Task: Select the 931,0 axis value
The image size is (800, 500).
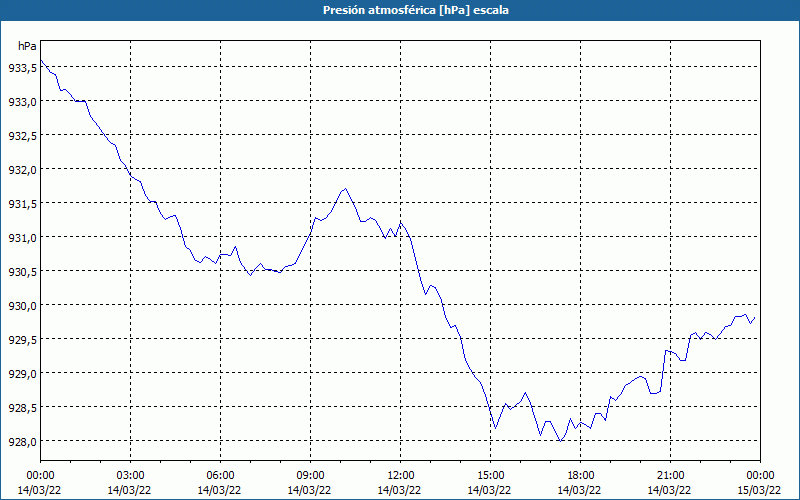Action: pyautogui.click(x=22, y=238)
